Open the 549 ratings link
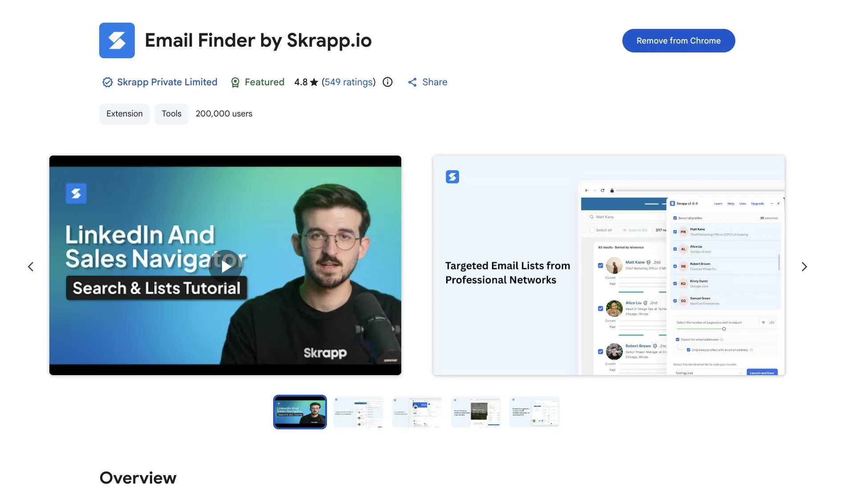847x504 pixels. pyautogui.click(x=349, y=82)
